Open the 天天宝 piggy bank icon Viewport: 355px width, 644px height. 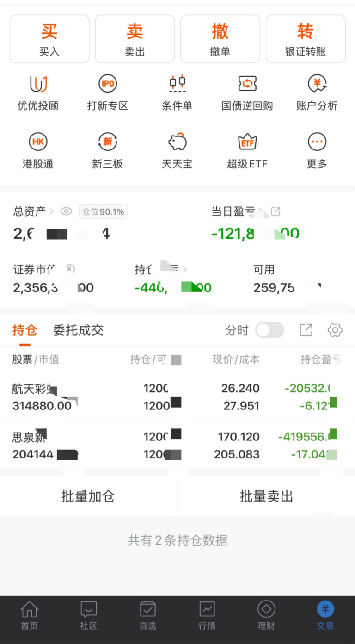(177, 151)
